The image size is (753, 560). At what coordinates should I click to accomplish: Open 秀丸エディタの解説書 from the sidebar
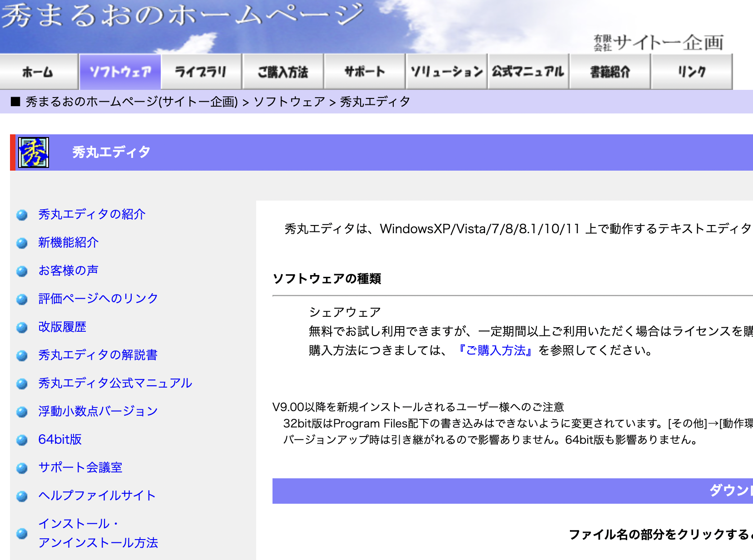click(x=98, y=355)
